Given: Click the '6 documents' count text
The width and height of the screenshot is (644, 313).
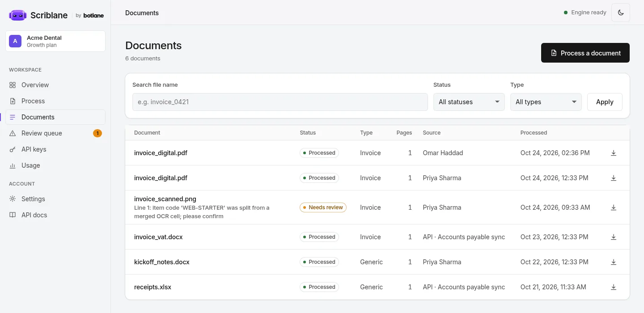Looking at the screenshot, I should point(143,59).
